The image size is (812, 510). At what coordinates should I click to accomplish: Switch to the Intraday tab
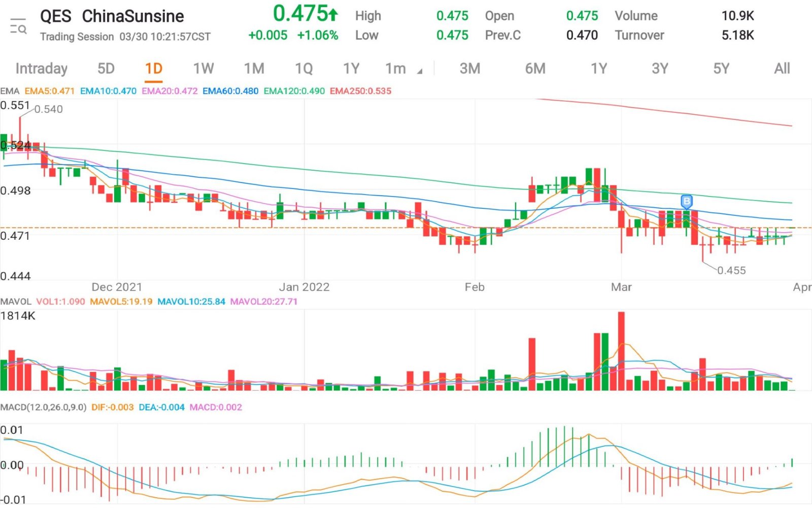coord(42,69)
